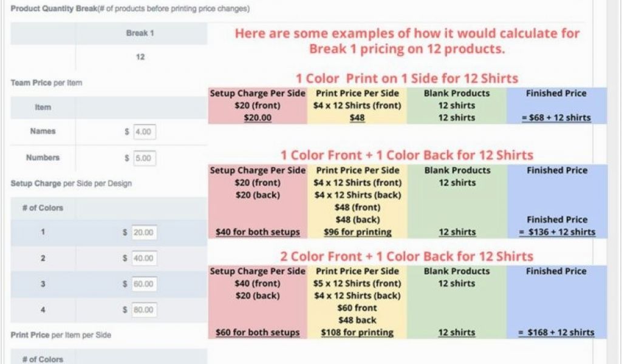The width and height of the screenshot is (622, 364).
Task: Click the Product Quantity Break heading
Action: coord(50,9)
